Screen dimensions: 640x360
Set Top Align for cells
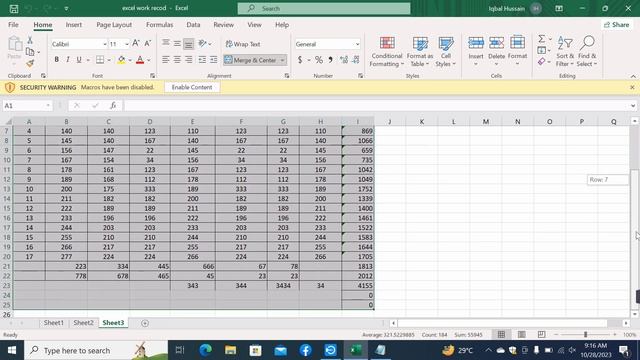pos(166,43)
